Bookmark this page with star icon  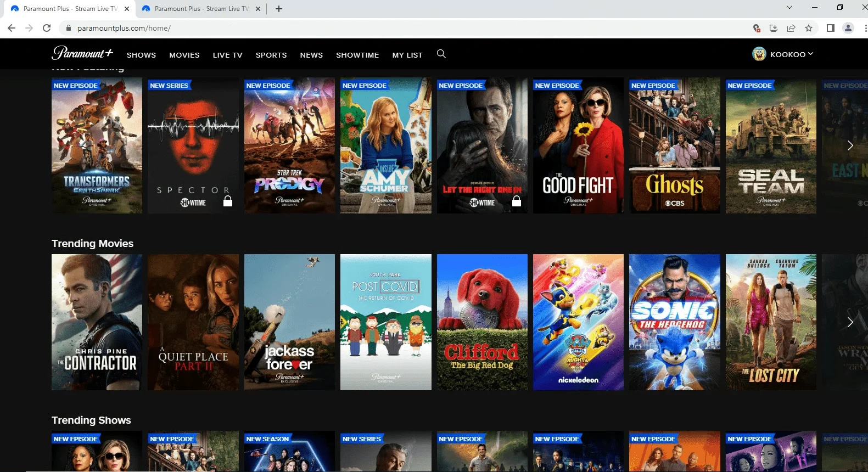tap(809, 28)
